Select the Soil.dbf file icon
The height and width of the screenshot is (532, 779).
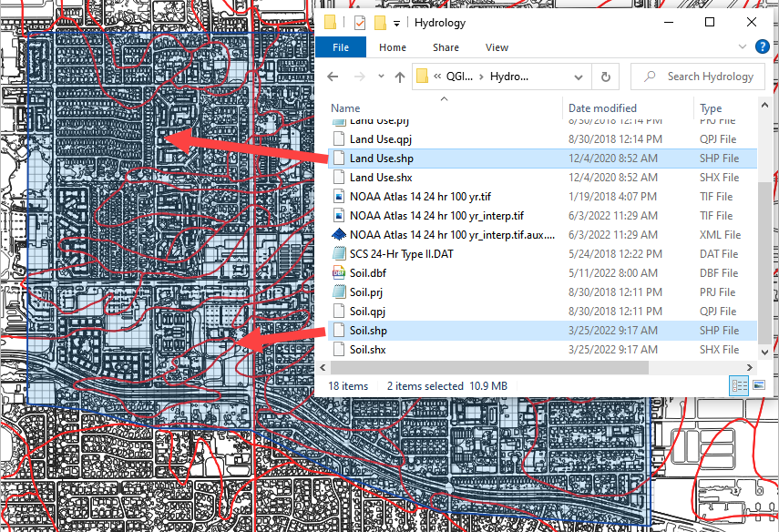click(338, 273)
